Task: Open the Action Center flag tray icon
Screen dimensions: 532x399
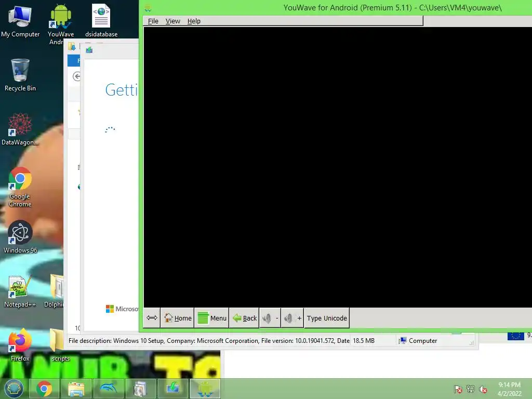Action: click(x=458, y=389)
